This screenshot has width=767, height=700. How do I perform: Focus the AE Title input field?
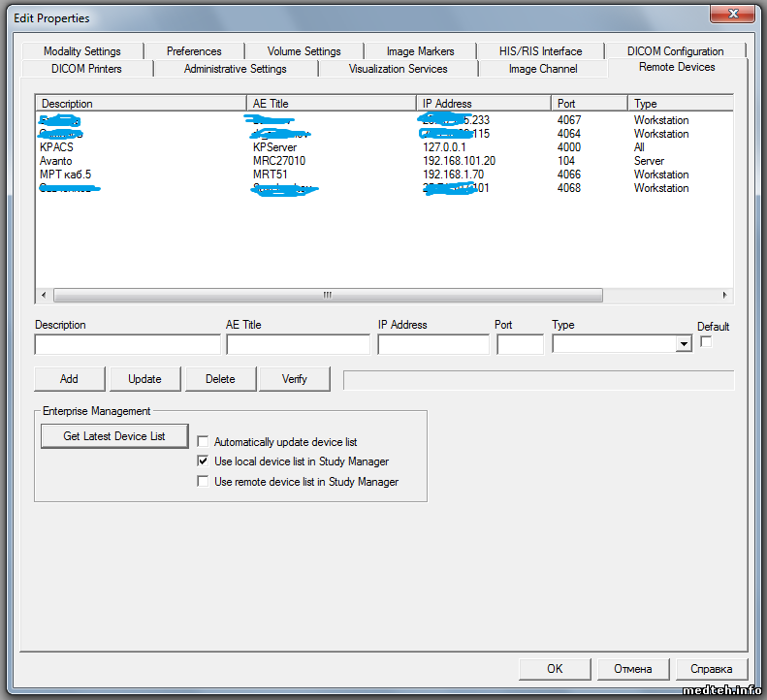coord(298,344)
